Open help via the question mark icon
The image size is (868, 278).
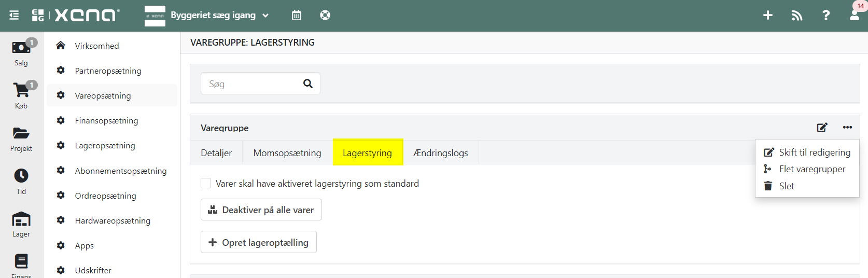[x=826, y=16]
